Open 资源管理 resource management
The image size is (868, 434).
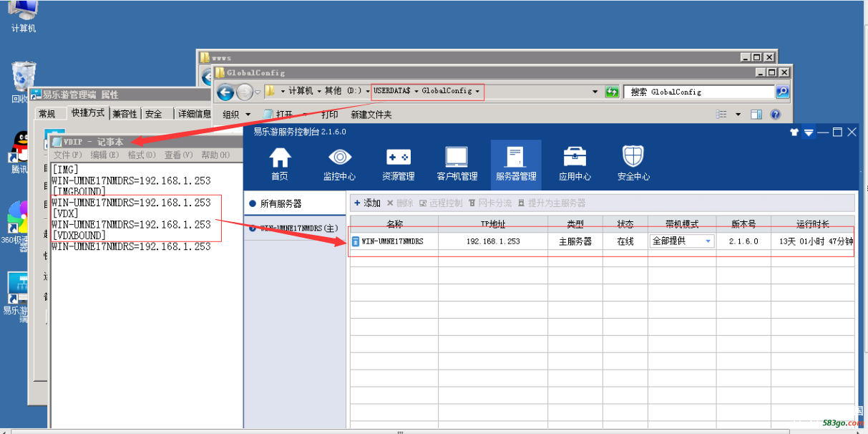(x=399, y=164)
